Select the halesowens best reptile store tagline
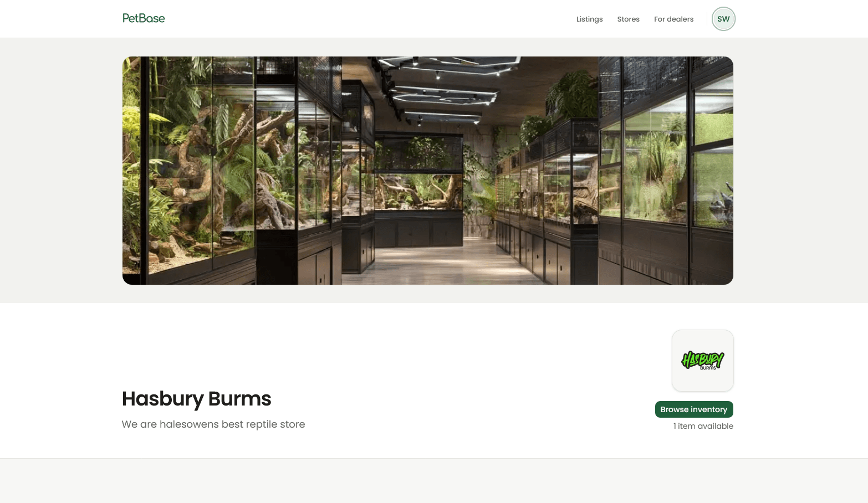The height and width of the screenshot is (503, 868). [x=213, y=424]
